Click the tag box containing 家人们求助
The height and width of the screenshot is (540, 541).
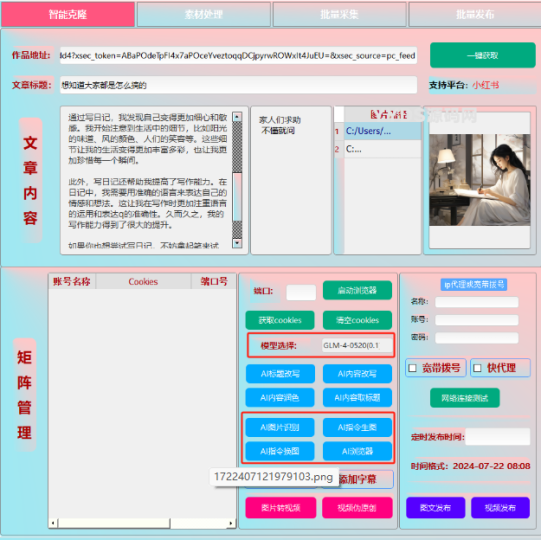coord(291,180)
